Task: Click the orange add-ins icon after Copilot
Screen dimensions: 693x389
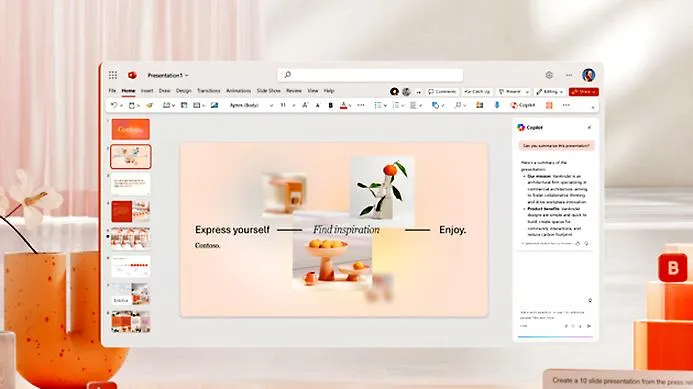Action: 549,105
